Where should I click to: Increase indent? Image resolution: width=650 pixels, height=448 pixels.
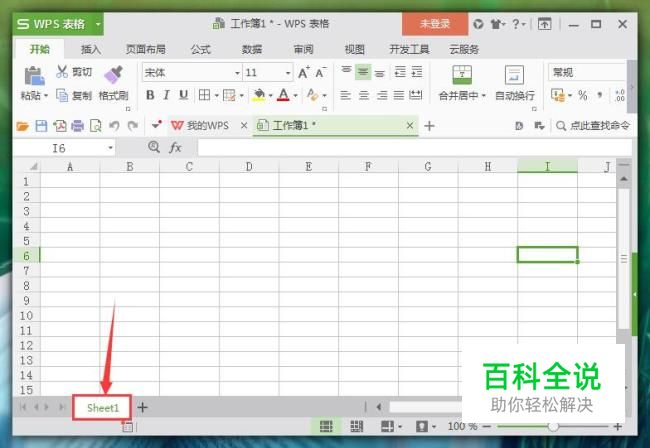tap(417, 72)
